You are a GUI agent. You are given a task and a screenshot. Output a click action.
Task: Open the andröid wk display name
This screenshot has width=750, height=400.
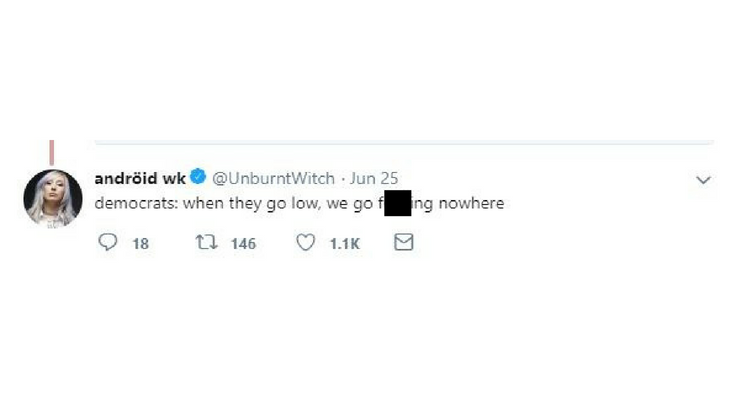click(x=140, y=179)
